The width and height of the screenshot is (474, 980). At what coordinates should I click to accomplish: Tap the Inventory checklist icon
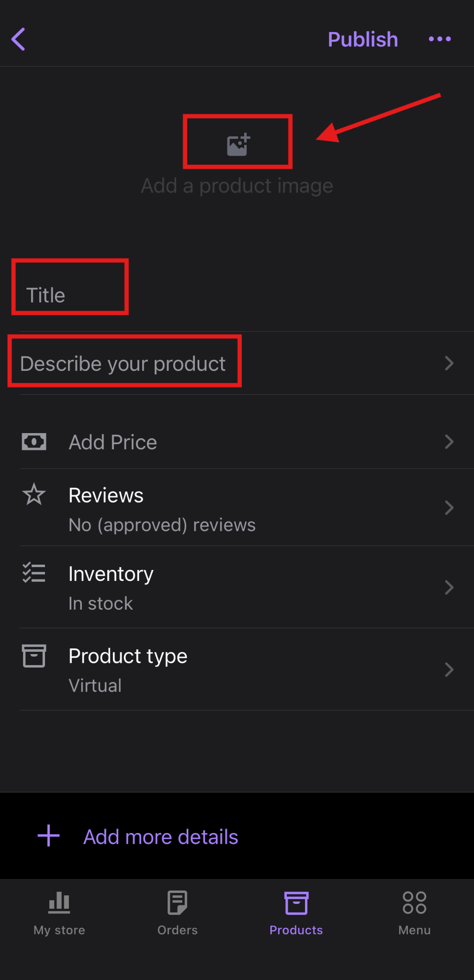point(34,573)
